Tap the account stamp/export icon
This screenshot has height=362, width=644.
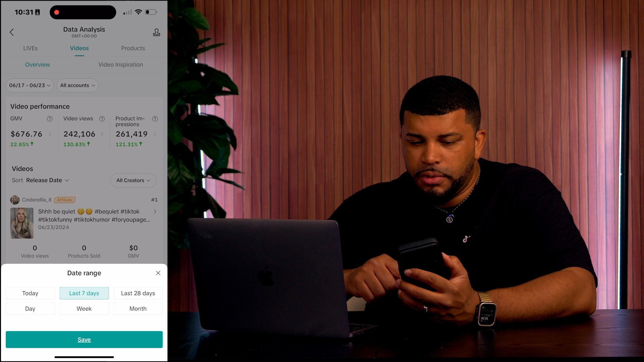pos(156,32)
